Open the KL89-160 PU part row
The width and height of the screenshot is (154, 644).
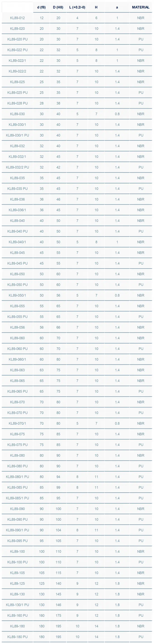[17, 615]
